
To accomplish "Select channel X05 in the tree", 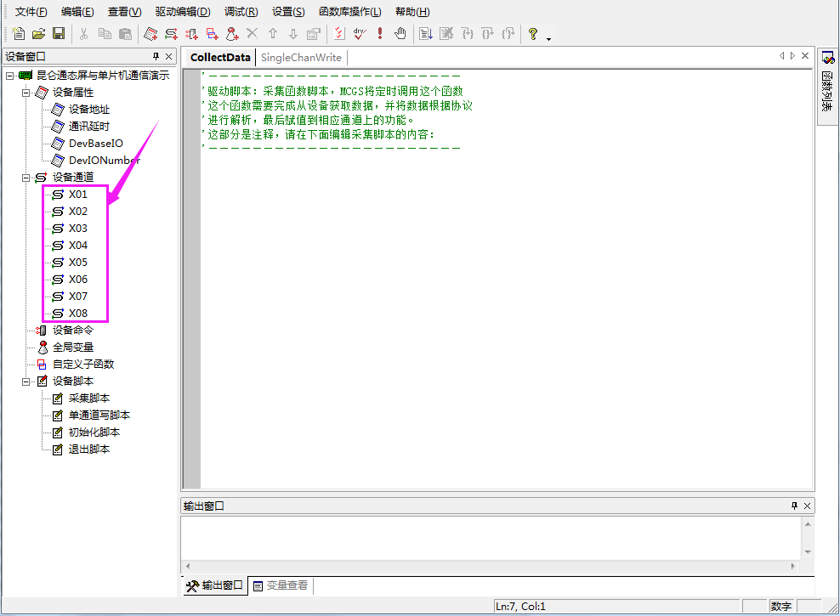I will [77, 263].
